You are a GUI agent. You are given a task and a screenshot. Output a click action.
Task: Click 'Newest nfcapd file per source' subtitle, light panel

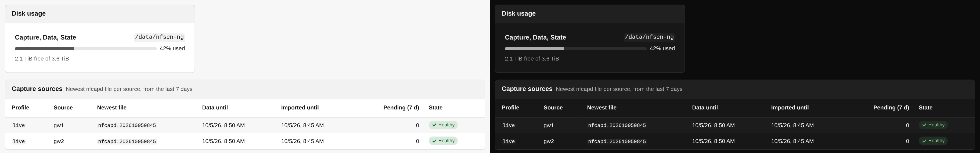tap(129, 89)
